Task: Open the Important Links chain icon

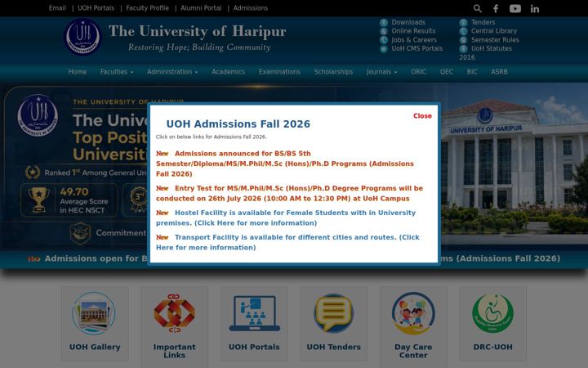Action: (x=174, y=313)
